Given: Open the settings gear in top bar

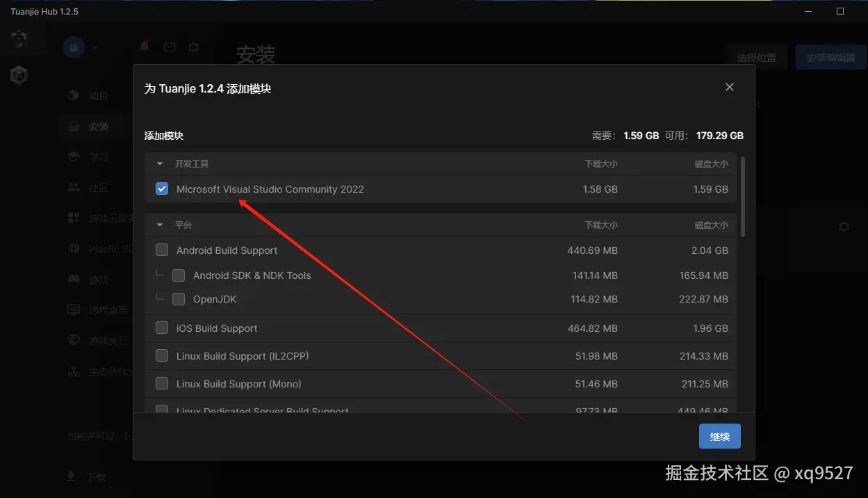Looking at the screenshot, I should click(x=194, y=47).
